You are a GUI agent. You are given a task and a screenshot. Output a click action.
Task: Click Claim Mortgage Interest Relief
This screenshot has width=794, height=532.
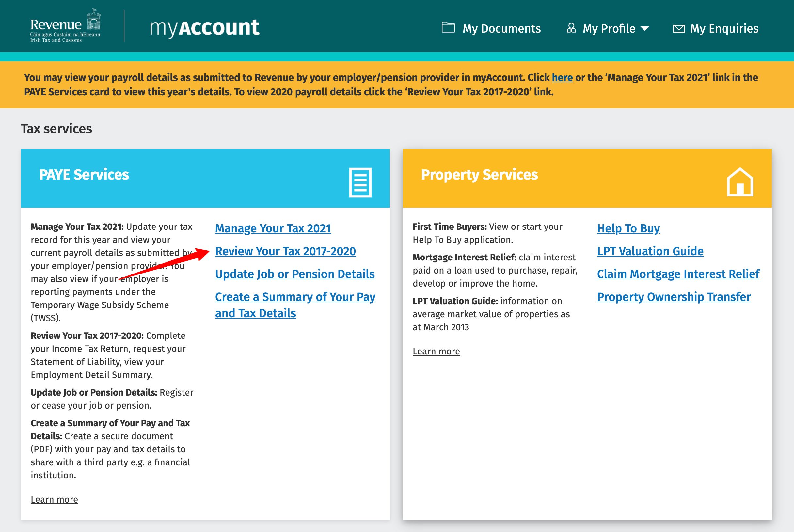click(678, 274)
